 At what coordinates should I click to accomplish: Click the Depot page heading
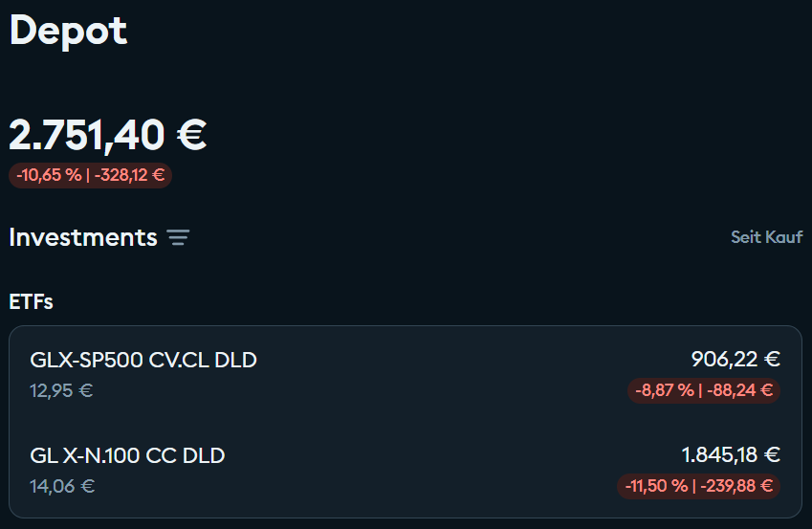point(68,31)
